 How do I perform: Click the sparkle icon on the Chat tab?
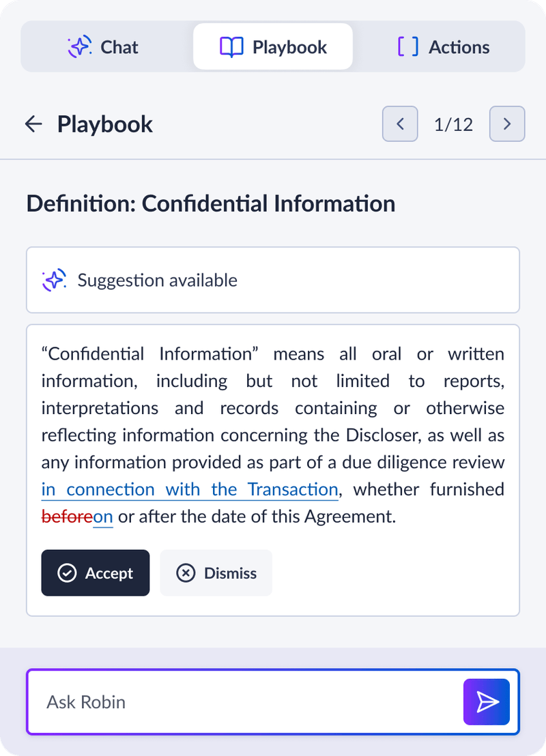[79, 46]
